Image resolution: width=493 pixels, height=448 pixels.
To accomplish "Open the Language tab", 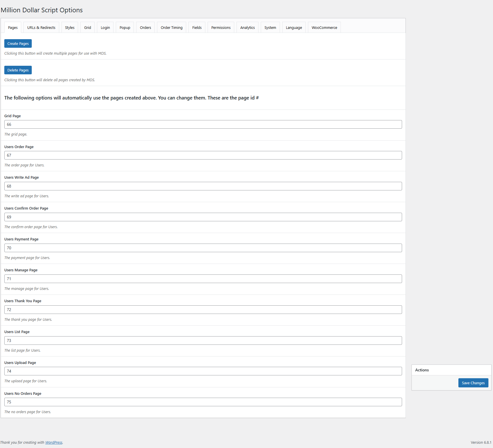I will click(294, 27).
